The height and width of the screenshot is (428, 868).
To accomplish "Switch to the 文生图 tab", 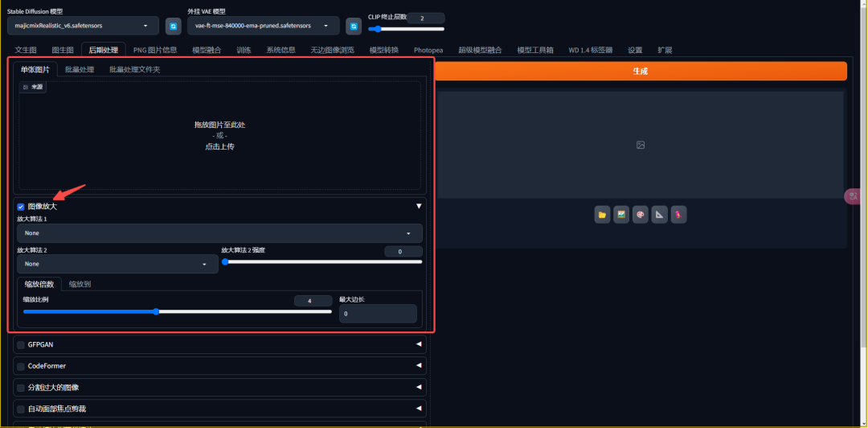I will pos(26,50).
